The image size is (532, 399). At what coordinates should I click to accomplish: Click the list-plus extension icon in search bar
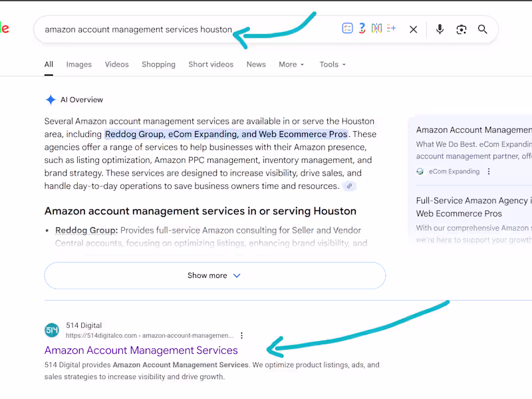coord(391,28)
